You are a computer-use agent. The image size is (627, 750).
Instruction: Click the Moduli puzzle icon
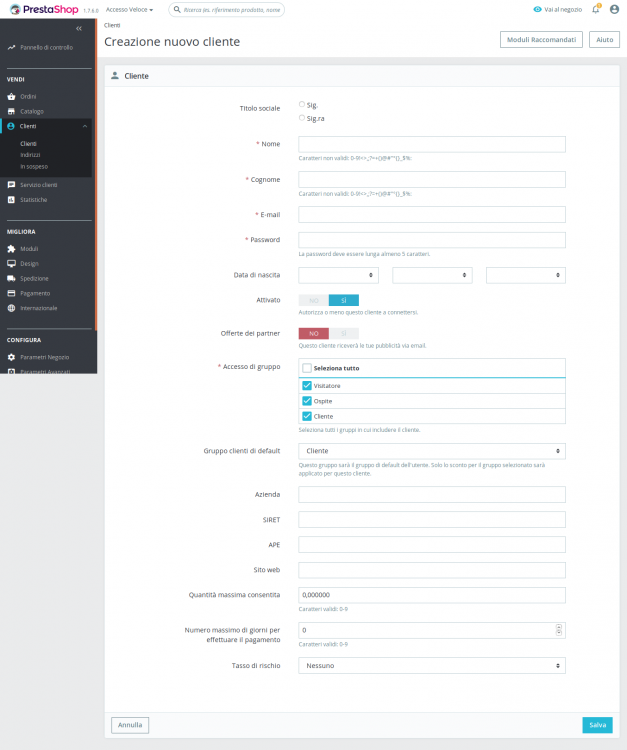tap(11, 249)
